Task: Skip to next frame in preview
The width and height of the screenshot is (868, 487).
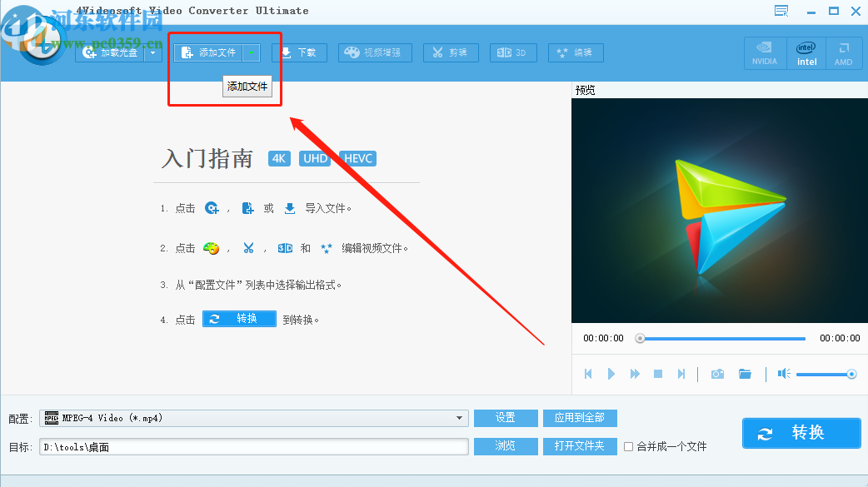Action: (x=681, y=374)
